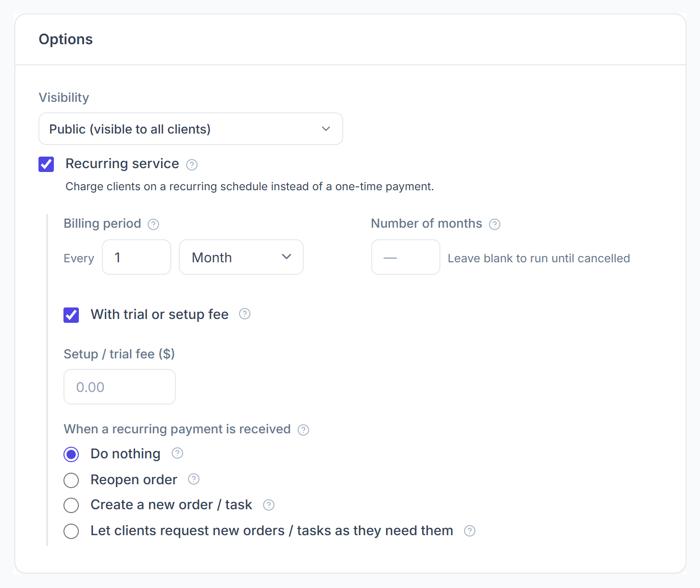
Task: Show help for recurring payment received heading
Action: 303,430
